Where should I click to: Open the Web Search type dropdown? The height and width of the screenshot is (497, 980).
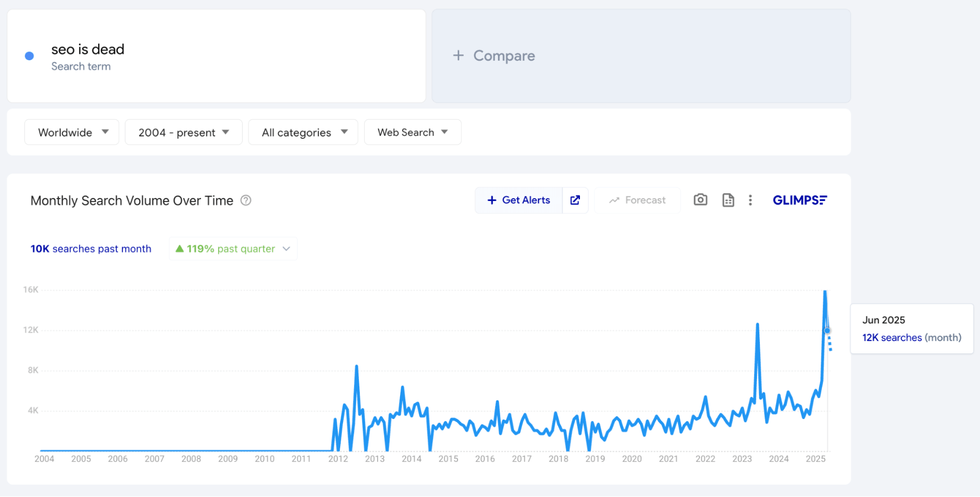[413, 132]
